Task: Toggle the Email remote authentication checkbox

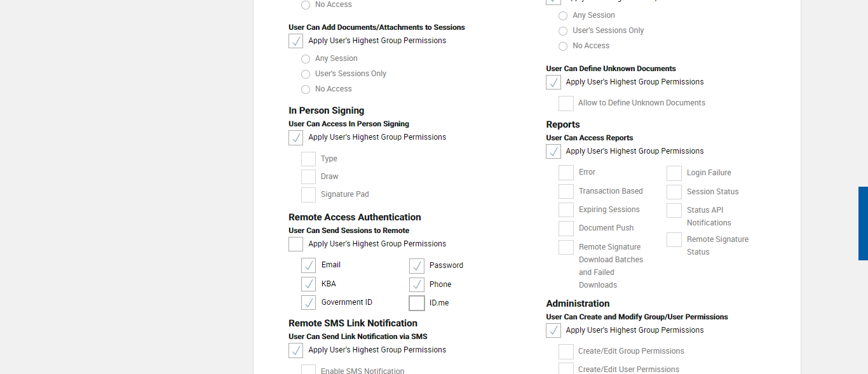Action: tap(309, 265)
